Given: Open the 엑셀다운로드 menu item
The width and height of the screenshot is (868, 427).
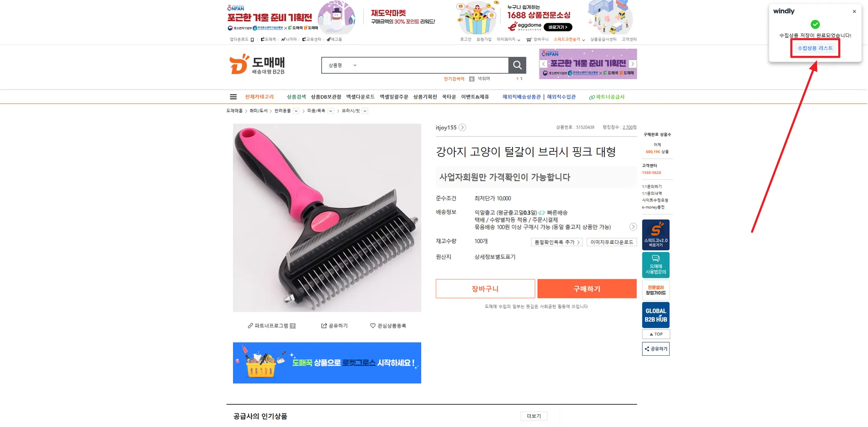Looking at the screenshot, I should pyautogui.click(x=360, y=97).
